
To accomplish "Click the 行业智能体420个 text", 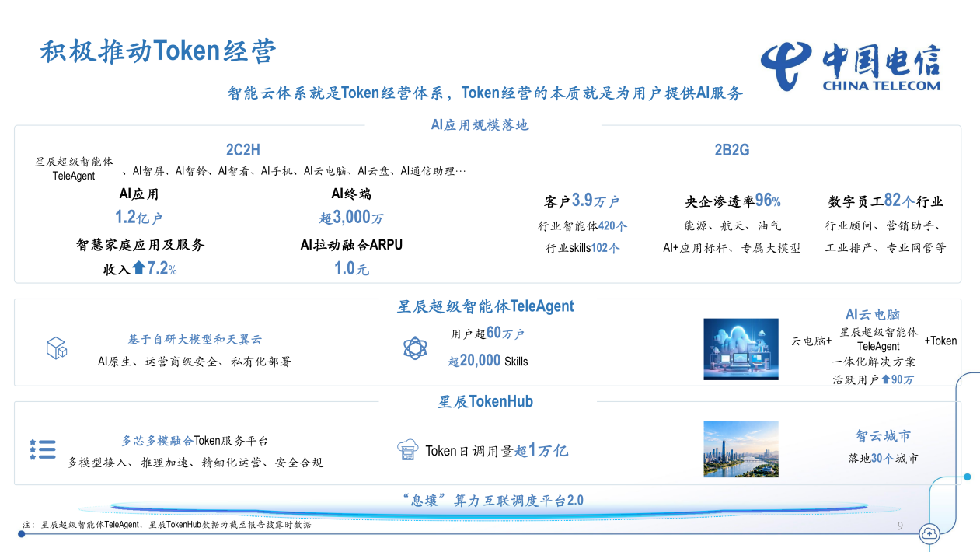I will click(583, 226).
